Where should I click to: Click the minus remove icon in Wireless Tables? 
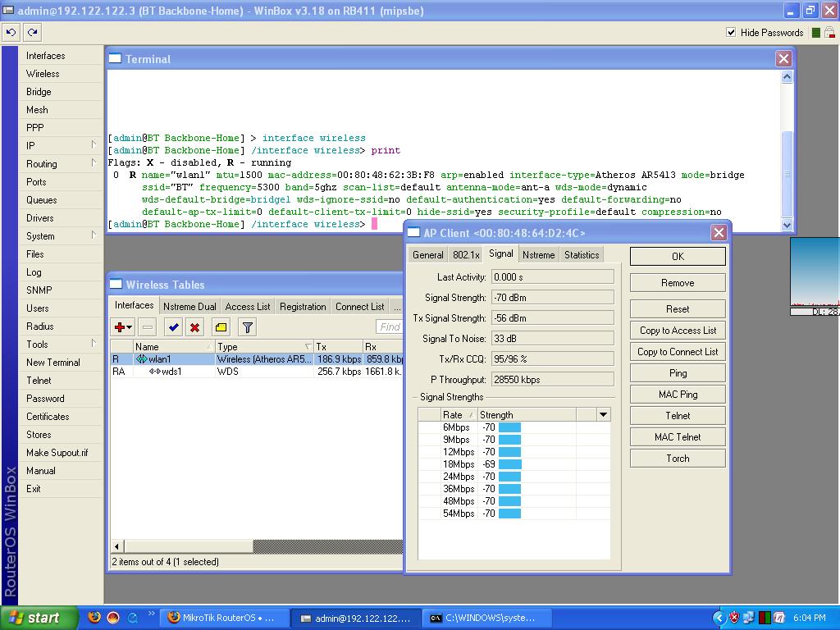pyautogui.click(x=148, y=327)
